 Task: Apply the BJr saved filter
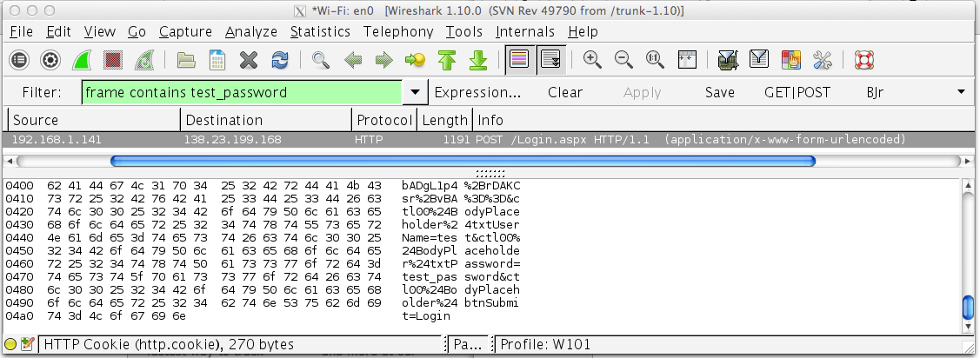point(875,92)
